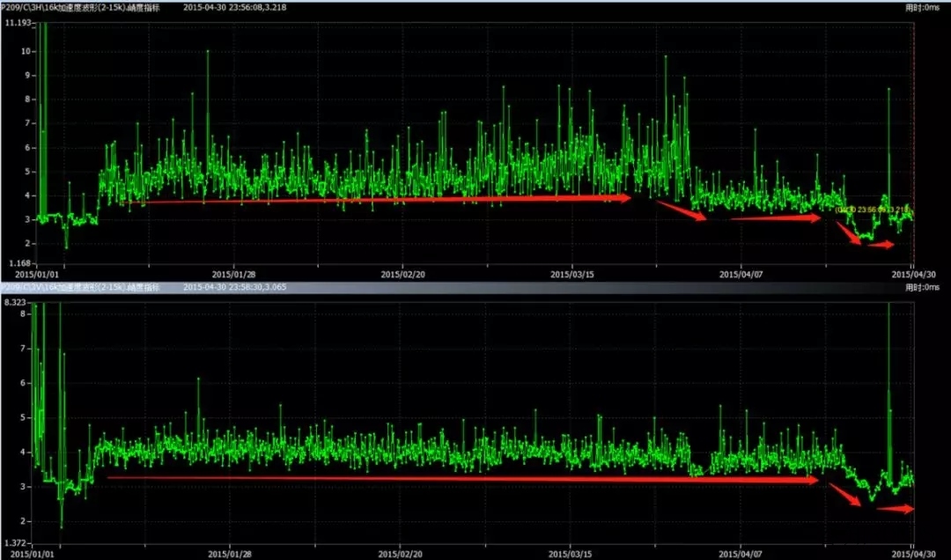951x560 pixels.
Task: Click the yellow cursor readout label in top chart
Action: (x=872, y=210)
